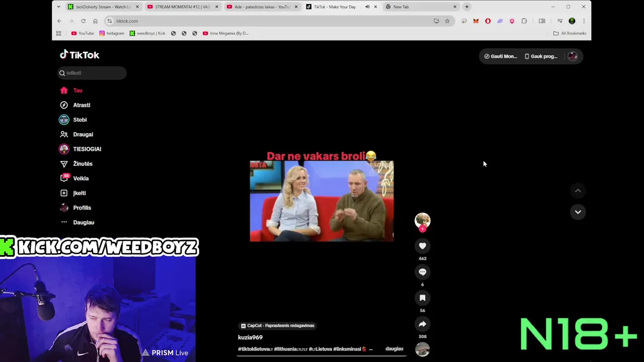
Task: Open the Chrome three-dot menu
Action: coord(584,21)
